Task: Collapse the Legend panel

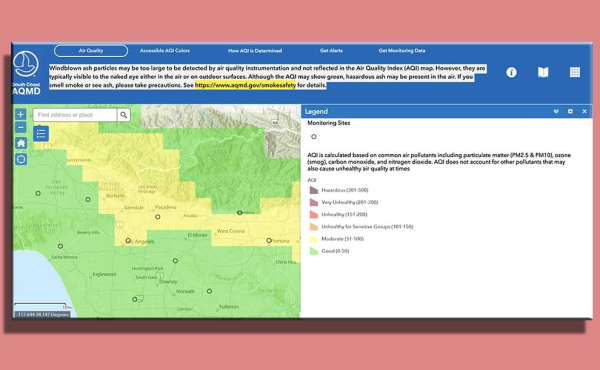Action: [x=556, y=111]
